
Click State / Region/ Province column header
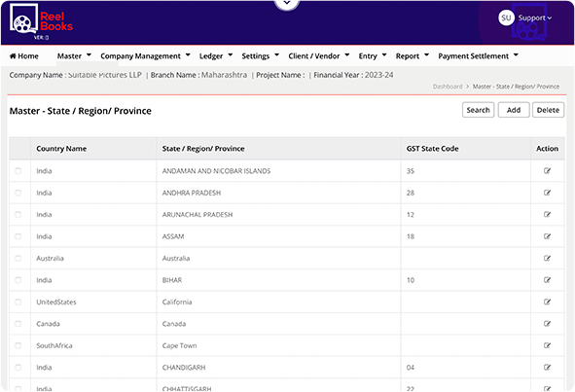click(x=203, y=149)
